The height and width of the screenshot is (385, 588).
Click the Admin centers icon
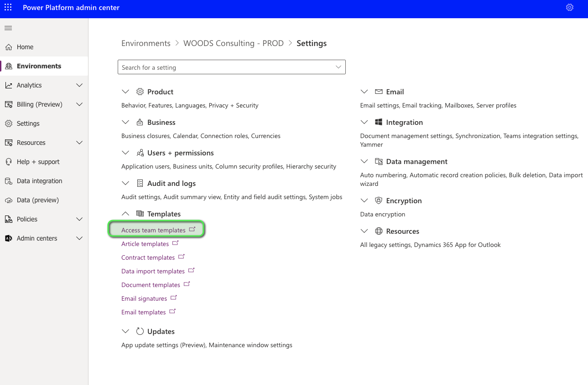pyautogui.click(x=8, y=238)
